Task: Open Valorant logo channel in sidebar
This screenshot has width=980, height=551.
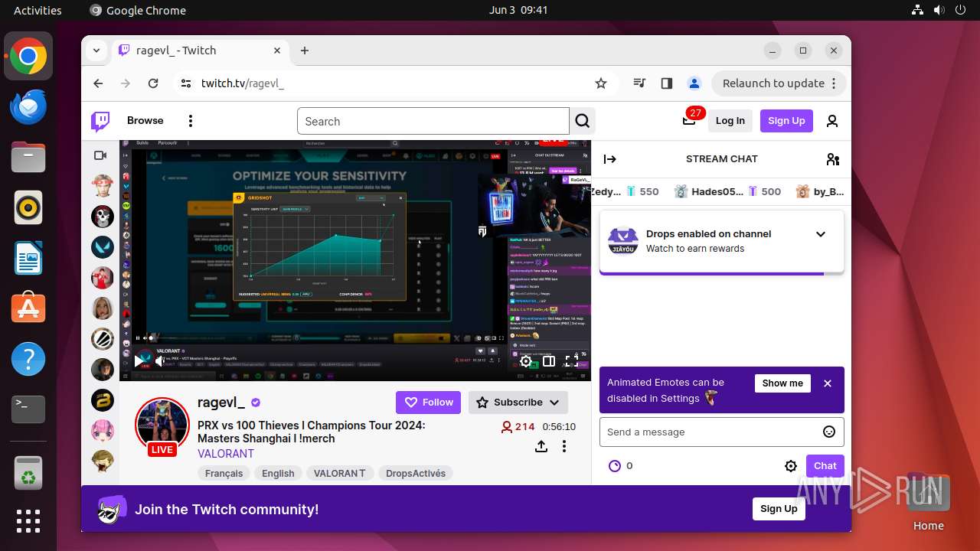Action: [103, 247]
